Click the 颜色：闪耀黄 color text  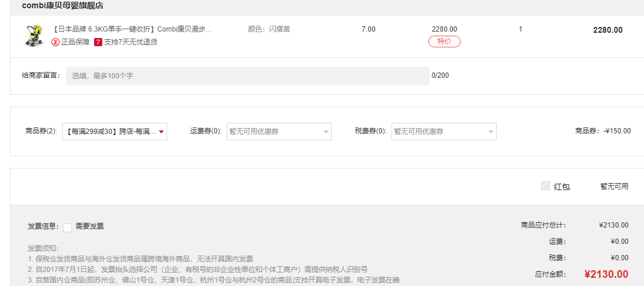tap(269, 30)
